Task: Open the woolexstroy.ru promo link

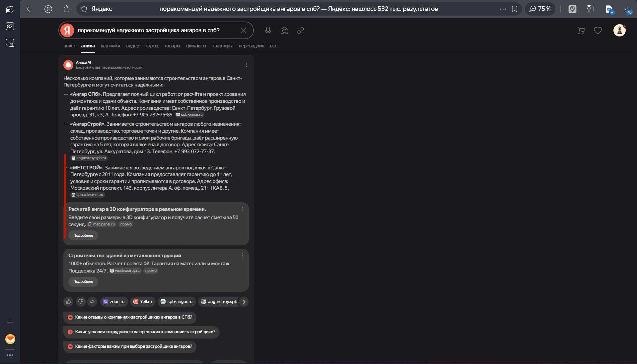Action: click(125, 271)
